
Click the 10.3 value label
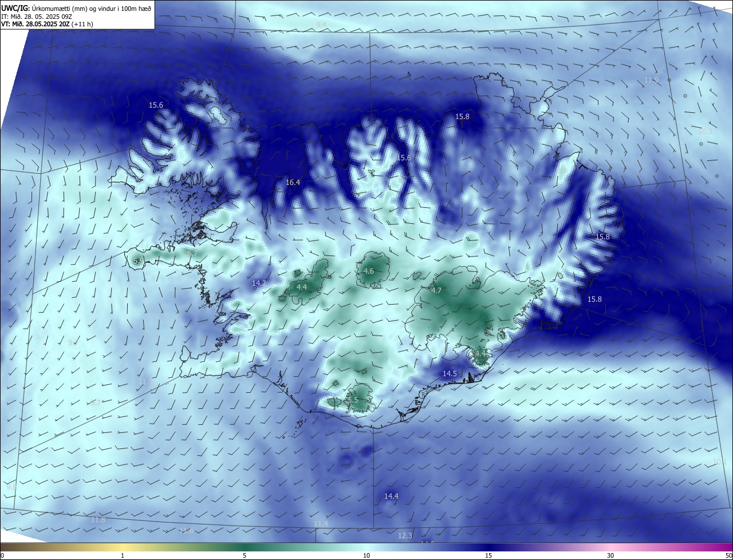click(x=705, y=132)
